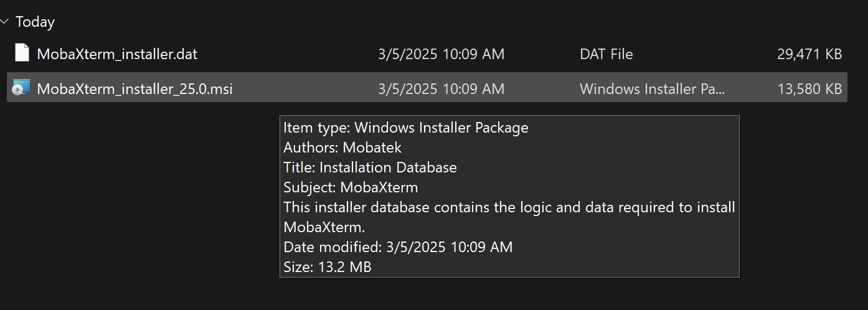Click the Authors: Mobatek tooltip line
Screen dimensions: 868x310
point(342,148)
